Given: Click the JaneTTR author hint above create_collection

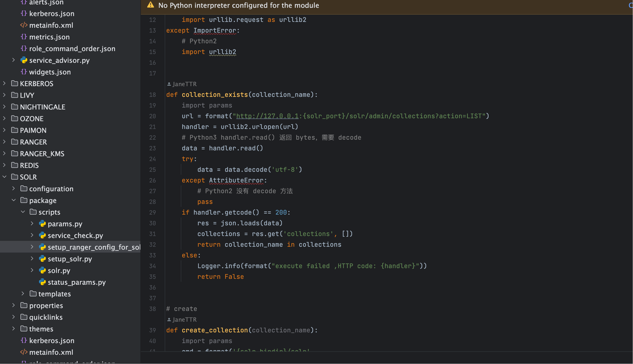Looking at the screenshot, I should click(x=184, y=320).
